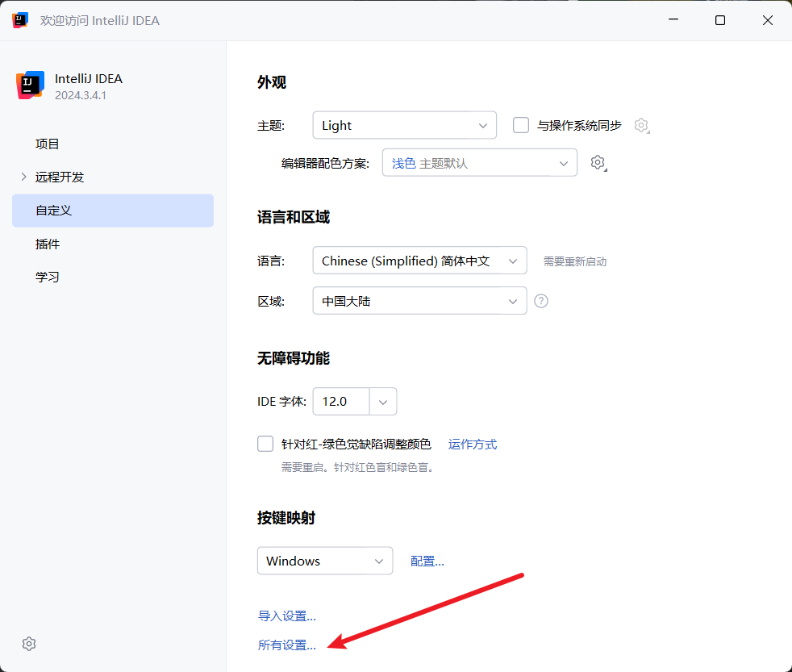792x672 pixels.
Task: Toggle 针对红-绿色觉缺陷调整颜色 checkbox
Action: pyautogui.click(x=265, y=445)
